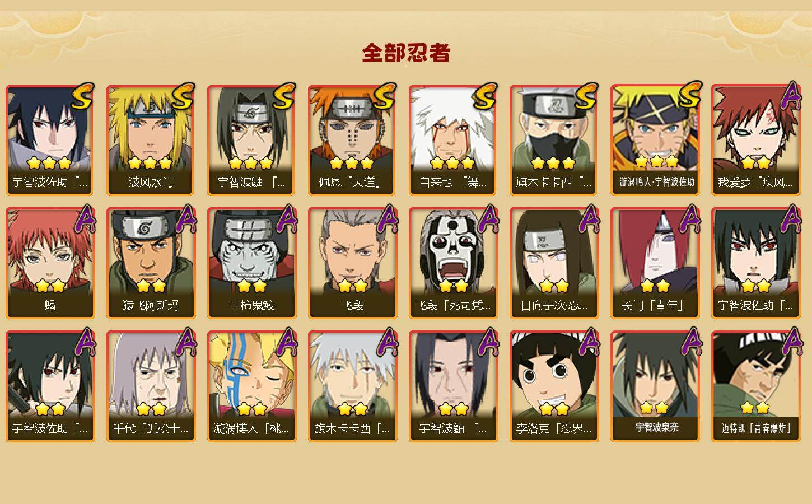
Task: Open the 干柿鬼鲛 ninja card
Action: tap(251, 263)
